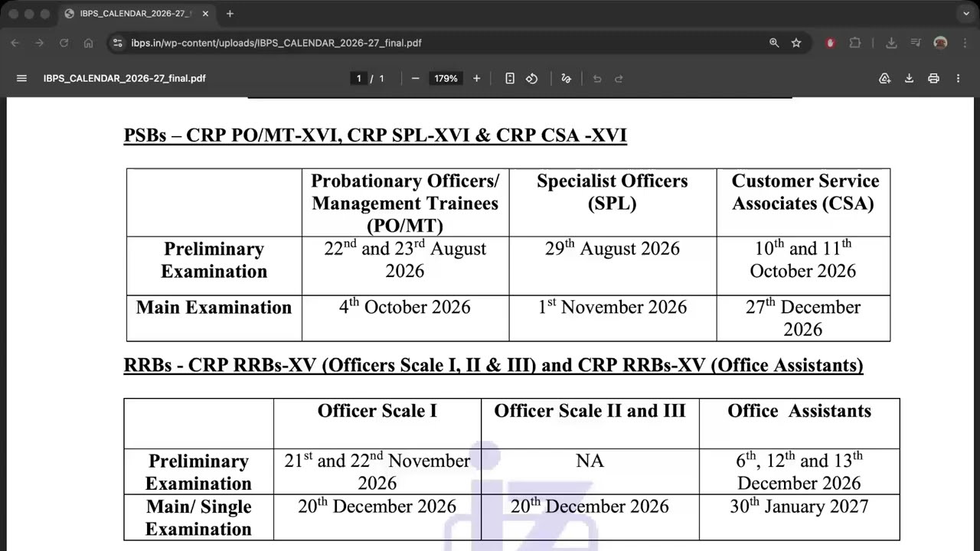Click the 179% zoom level field
980x551 pixels.
pyautogui.click(x=446, y=78)
